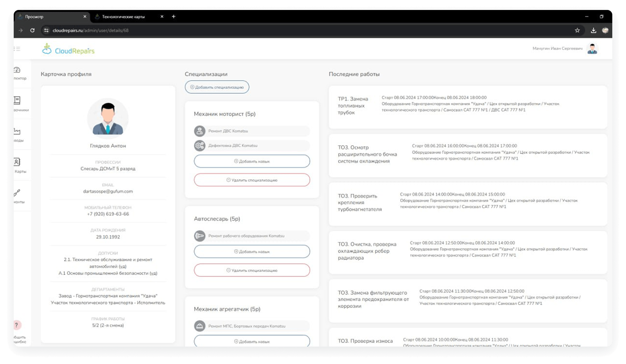Open the repairs wrench sidebar icon
The width and height of the screenshot is (626, 364).
click(17, 193)
